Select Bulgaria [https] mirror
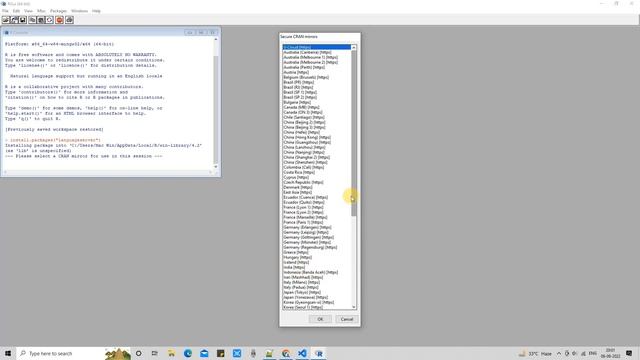The width and height of the screenshot is (640, 360). click(317, 102)
